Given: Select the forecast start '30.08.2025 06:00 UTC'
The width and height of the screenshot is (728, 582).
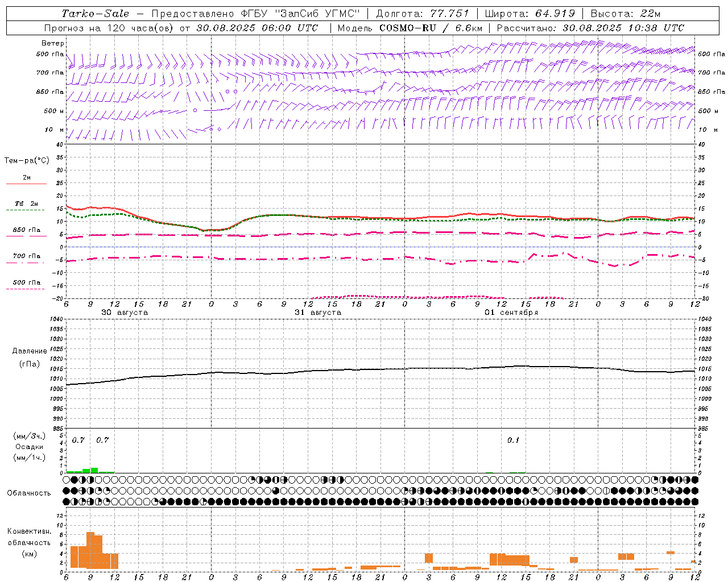Looking at the screenshot, I should [x=257, y=28].
